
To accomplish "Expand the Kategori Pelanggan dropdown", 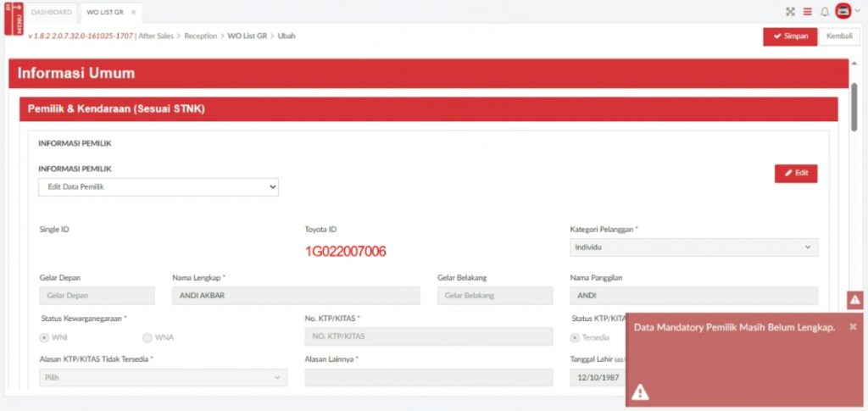I will coord(693,247).
